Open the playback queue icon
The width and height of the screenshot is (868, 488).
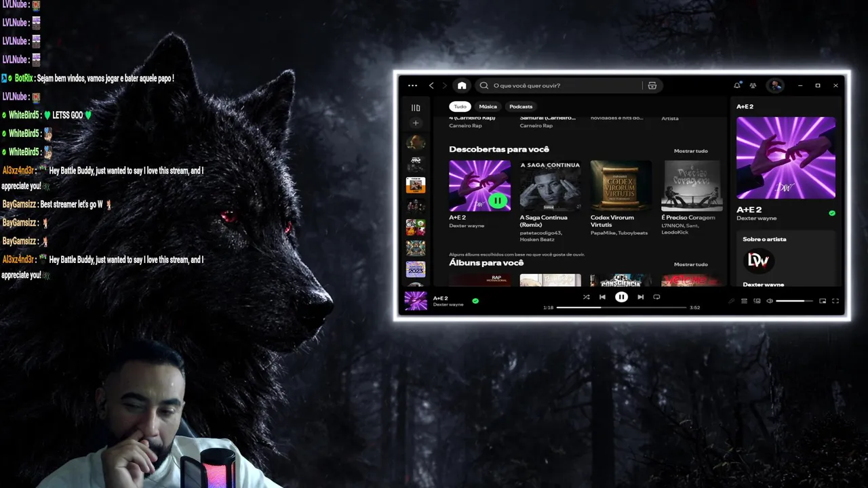[x=744, y=301]
